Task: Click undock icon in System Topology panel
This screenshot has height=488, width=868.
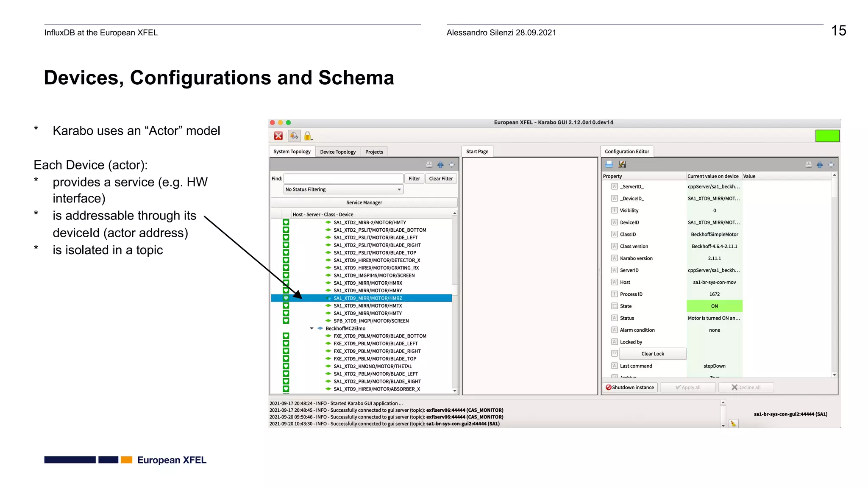Action: pos(452,165)
